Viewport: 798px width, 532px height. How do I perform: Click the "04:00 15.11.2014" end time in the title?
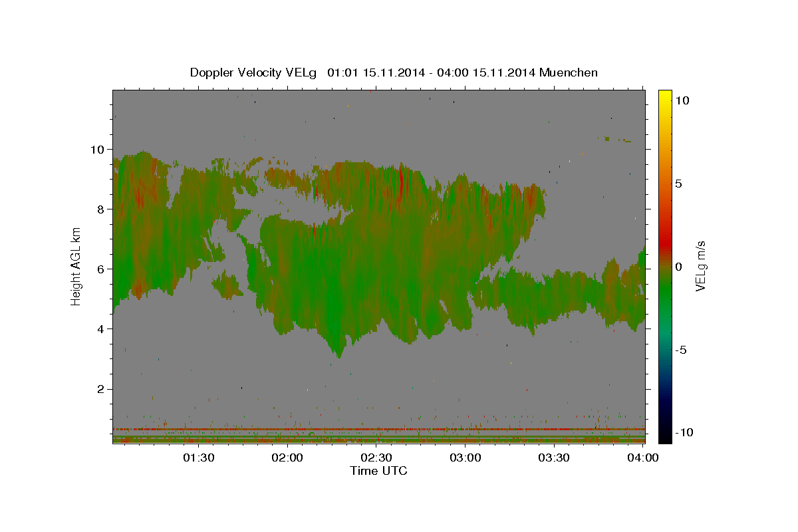tap(485, 72)
